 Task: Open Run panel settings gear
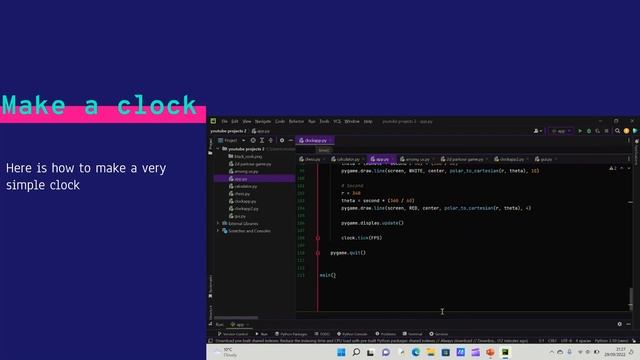pyautogui.click(x=620, y=324)
